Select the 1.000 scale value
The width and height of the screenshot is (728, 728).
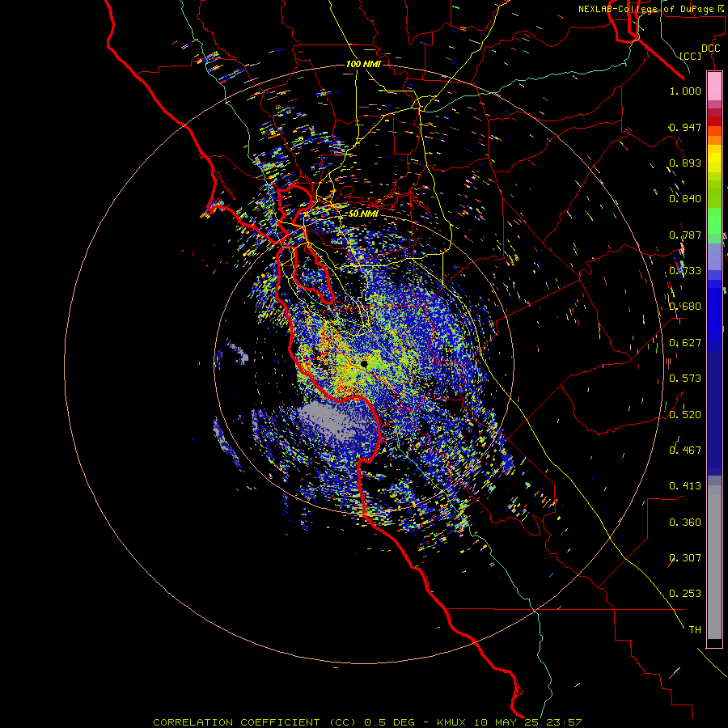click(x=685, y=91)
